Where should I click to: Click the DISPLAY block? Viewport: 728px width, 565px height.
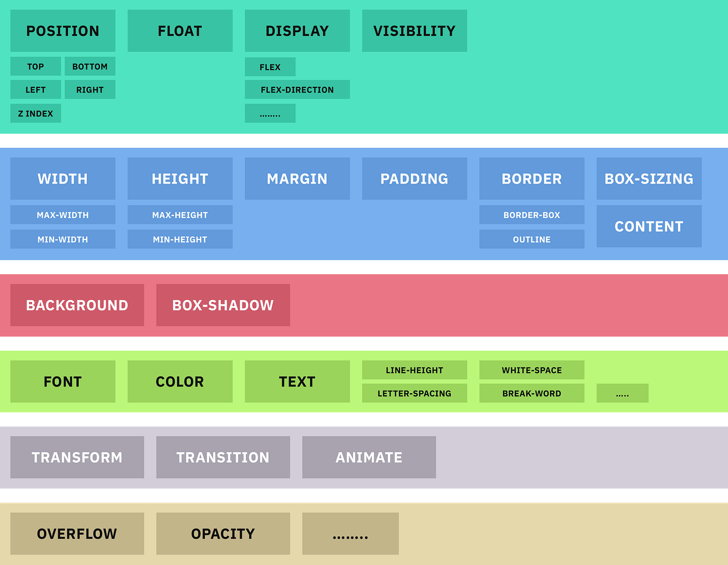click(297, 31)
